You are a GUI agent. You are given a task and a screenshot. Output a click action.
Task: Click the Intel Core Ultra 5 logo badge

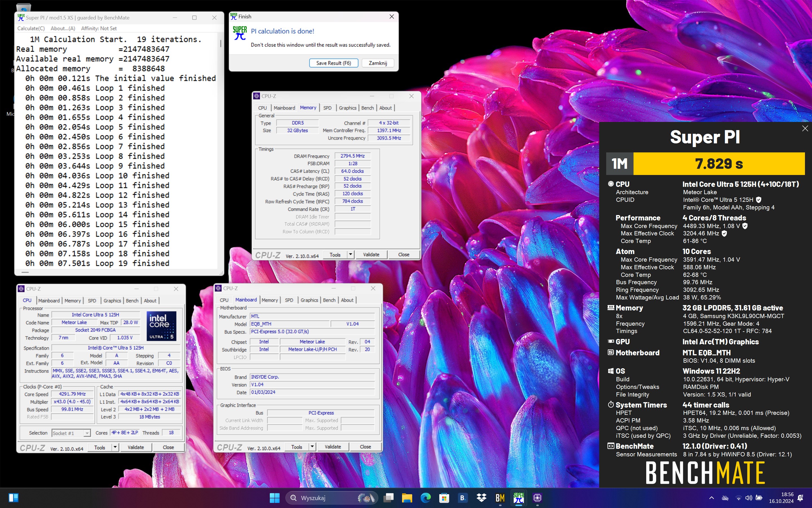tap(162, 326)
